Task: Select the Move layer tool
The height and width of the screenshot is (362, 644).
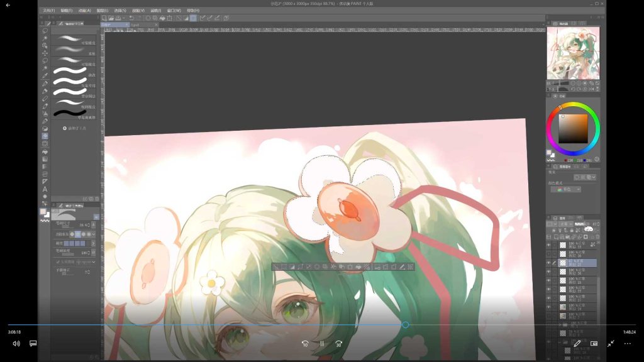Action: (x=45, y=53)
